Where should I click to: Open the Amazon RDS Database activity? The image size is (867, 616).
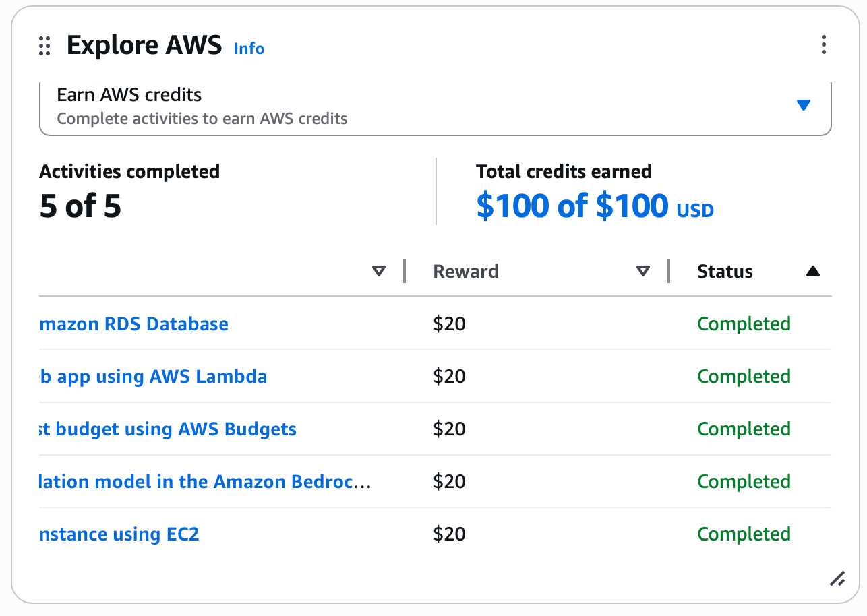tap(134, 324)
